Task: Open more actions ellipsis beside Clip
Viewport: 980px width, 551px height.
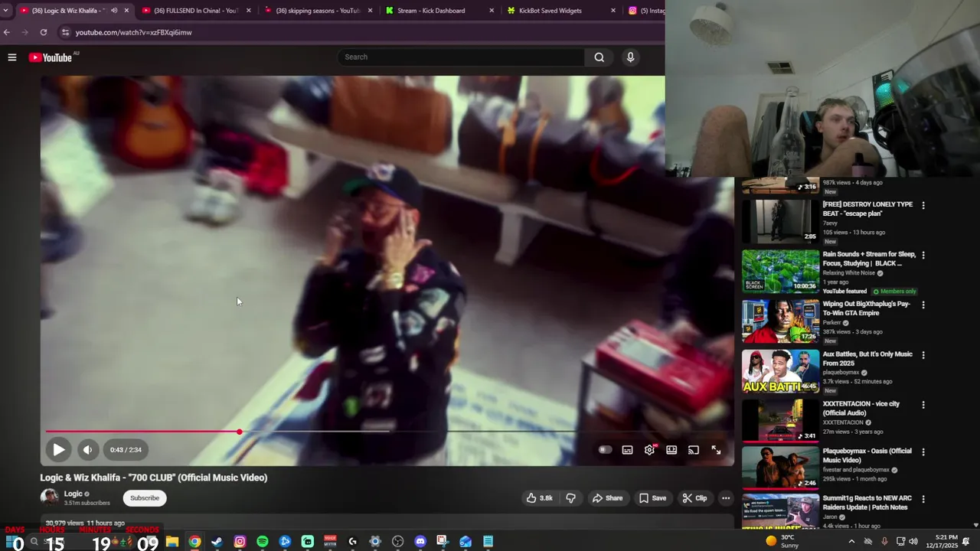Action: [726, 498]
